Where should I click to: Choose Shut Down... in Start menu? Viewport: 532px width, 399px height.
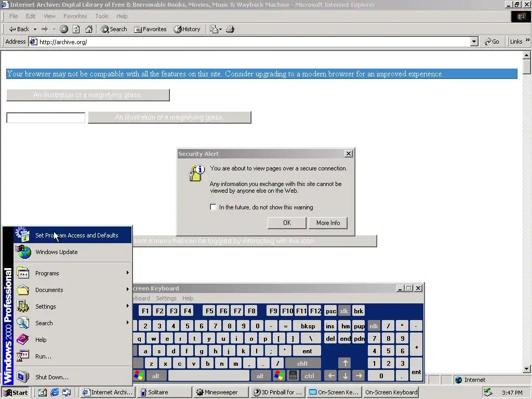(72, 377)
